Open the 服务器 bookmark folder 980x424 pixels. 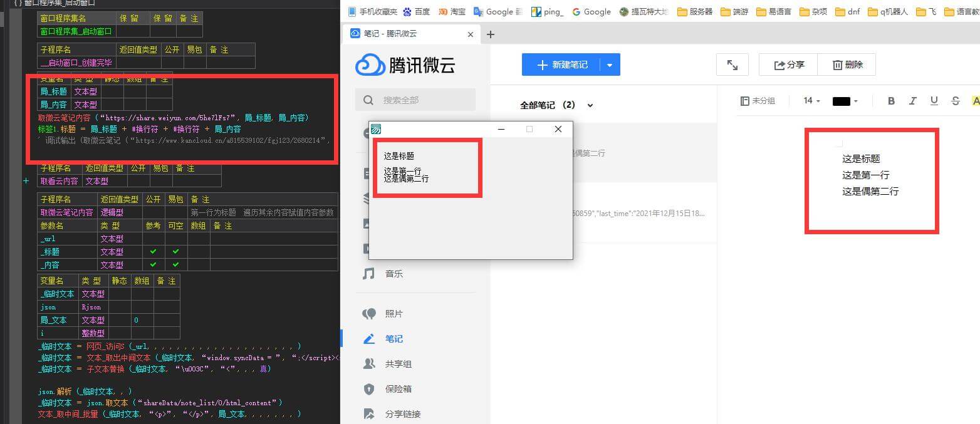pos(694,11)
